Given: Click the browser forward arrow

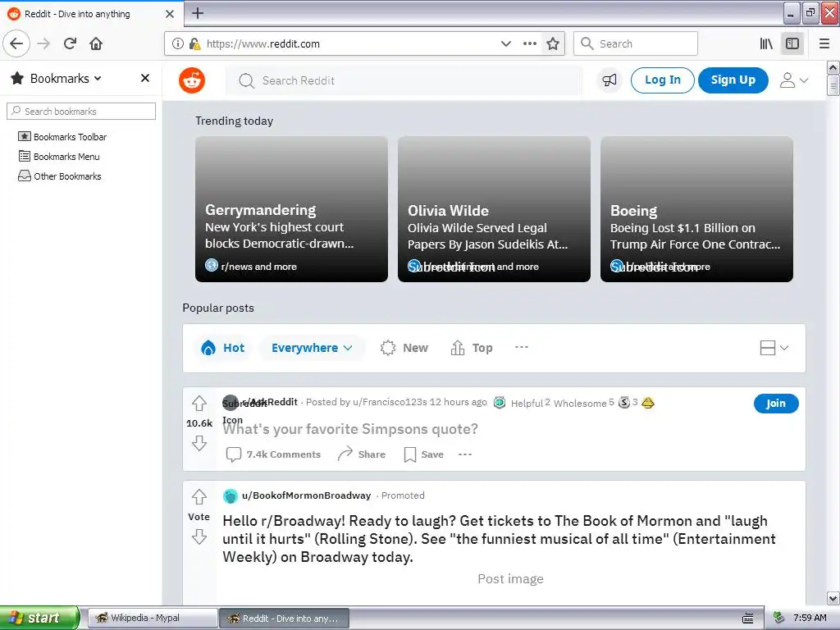Looking at the screenshot, I should click(43, 43).
